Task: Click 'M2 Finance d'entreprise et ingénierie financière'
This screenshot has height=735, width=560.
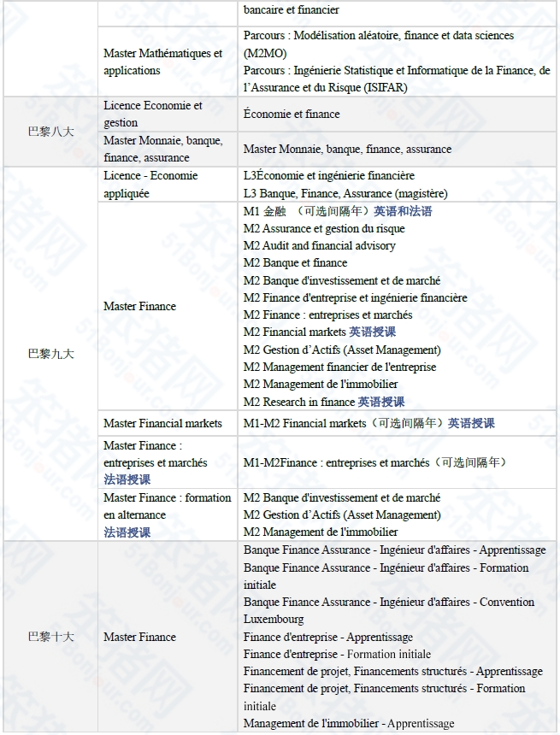Action: pos(355,297)
